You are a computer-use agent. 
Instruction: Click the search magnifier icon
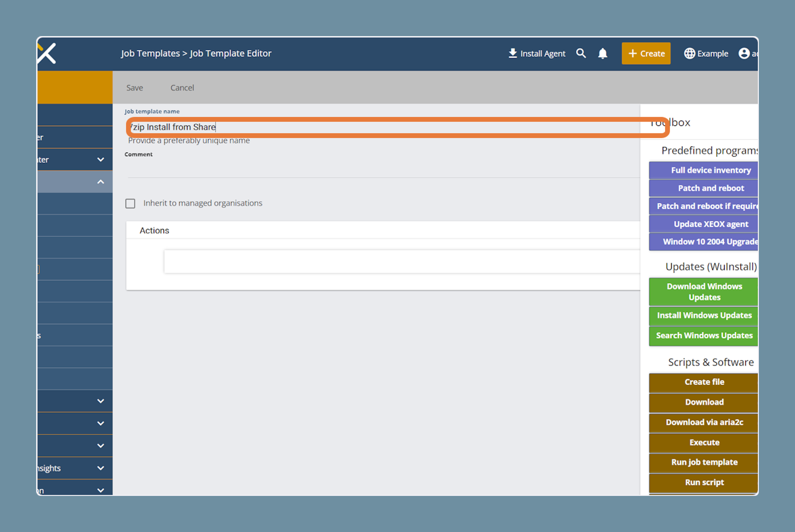click(x=581, y=53)
